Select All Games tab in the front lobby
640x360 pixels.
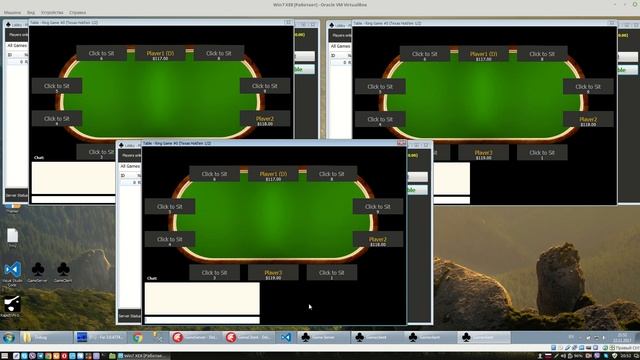(130, 166)
